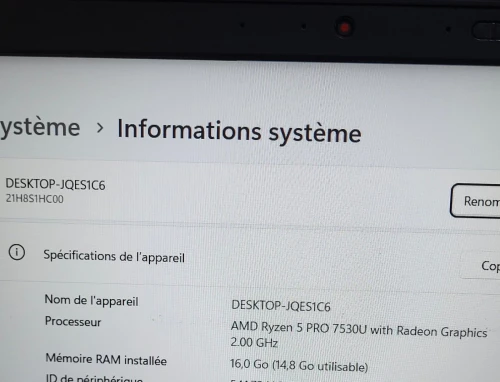Click the Système breadcrumb link
The image size is (500, 382).
(40, 128)
